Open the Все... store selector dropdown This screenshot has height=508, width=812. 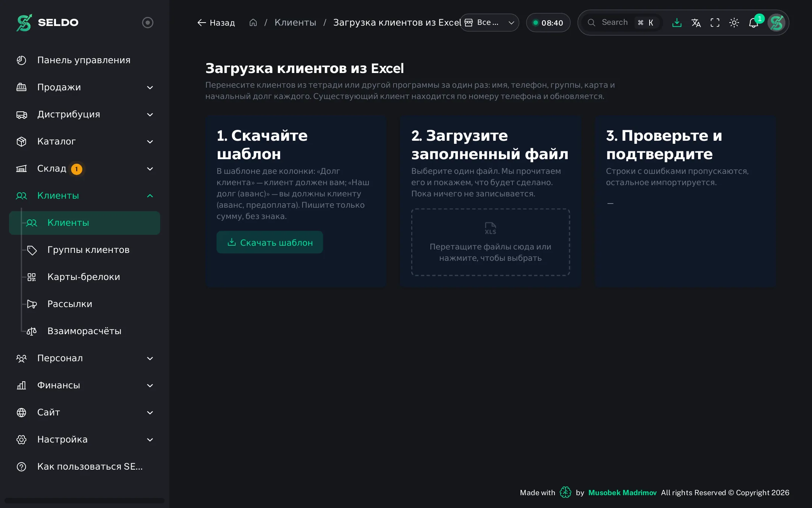click(x=489, y=23)
